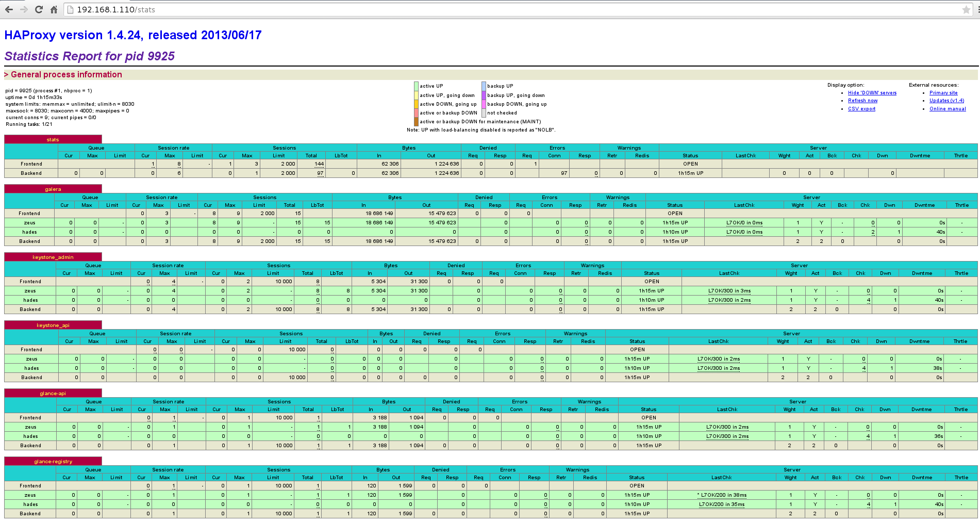Viewport: 980px width, 522px height.
Task: Click the Refresh now link
Action: click(x=862, y=101)
